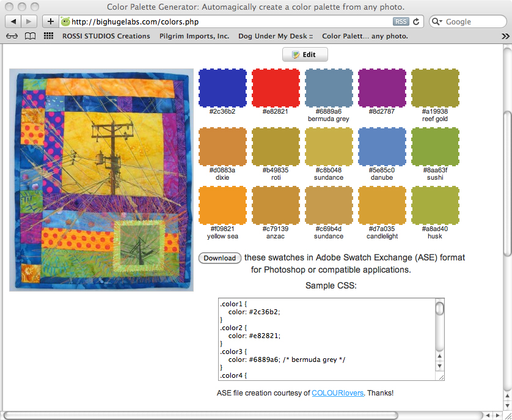
Task: Select the bermuda grey #6889a6 swatch
Action: [329, 88]
